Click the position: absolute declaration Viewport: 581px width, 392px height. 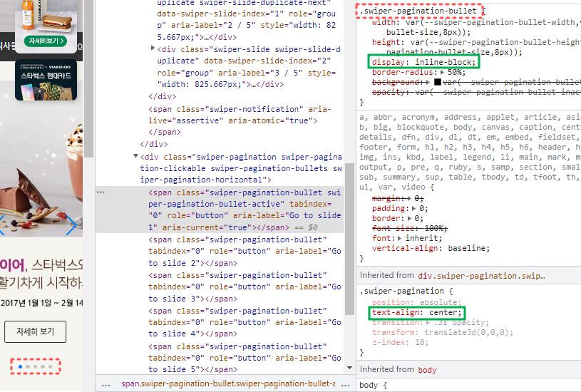[416, 302]
